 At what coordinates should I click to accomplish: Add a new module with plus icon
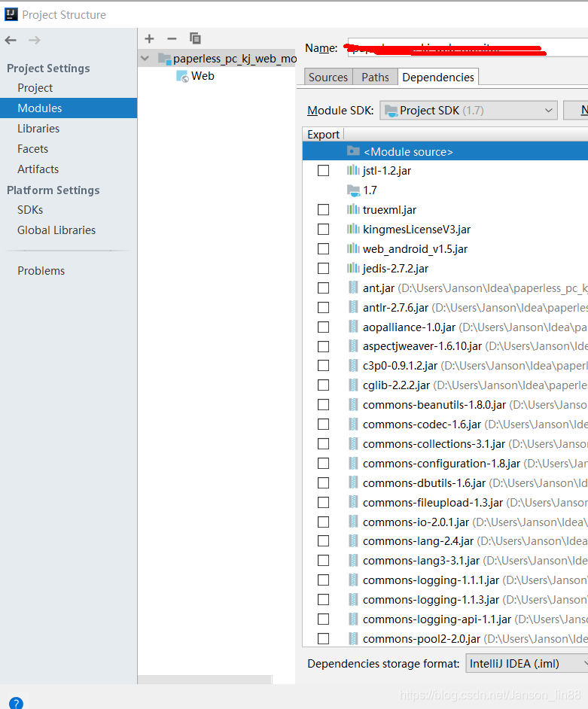pyautogui.click(x=149, y=39)
